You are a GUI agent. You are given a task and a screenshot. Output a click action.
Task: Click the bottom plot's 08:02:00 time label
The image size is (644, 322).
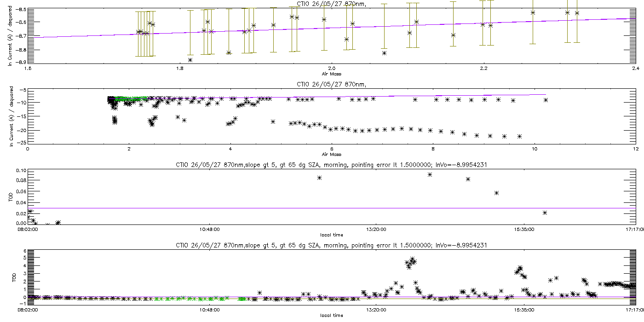coord(28,310)
